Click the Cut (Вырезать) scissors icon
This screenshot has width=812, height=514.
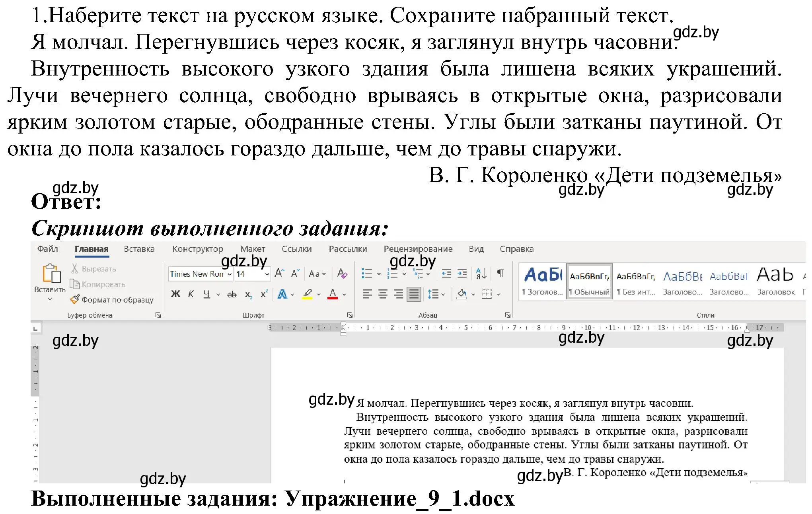pos(74,269)
